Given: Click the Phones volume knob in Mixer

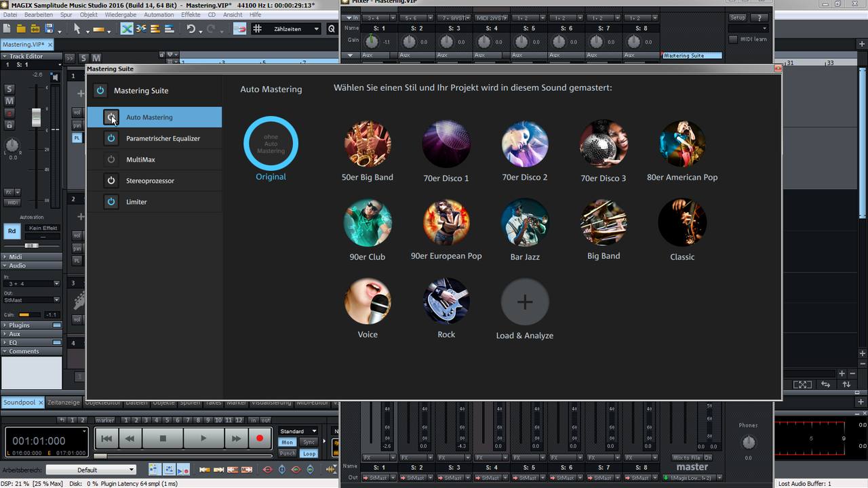Looking at the screenshot, I should [749, 443].
